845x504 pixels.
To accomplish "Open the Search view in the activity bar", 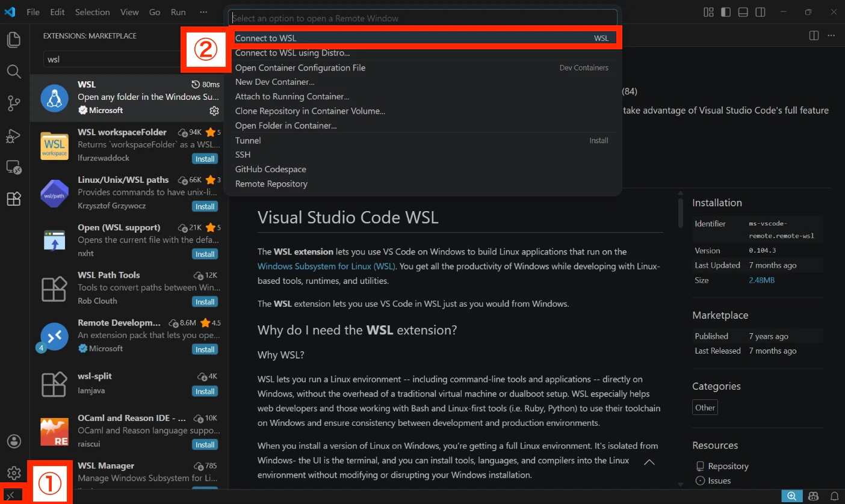I will click(x=14, y=72).
